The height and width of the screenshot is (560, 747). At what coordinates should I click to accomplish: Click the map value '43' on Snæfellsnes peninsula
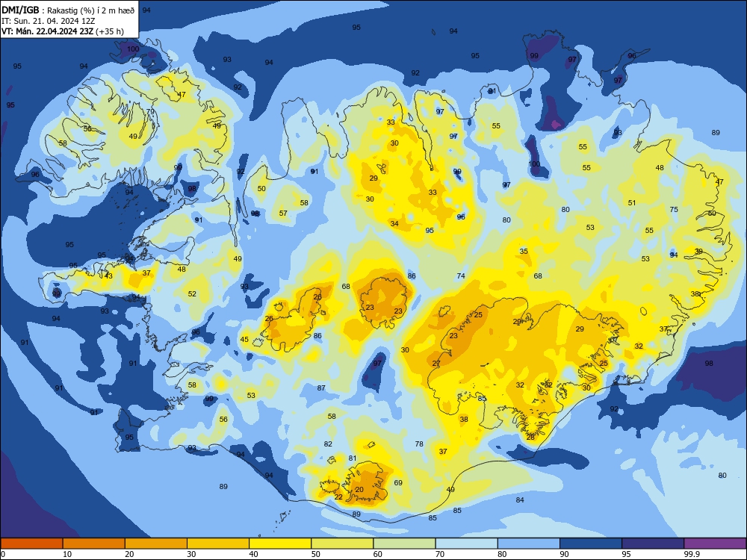pos(108,276)
